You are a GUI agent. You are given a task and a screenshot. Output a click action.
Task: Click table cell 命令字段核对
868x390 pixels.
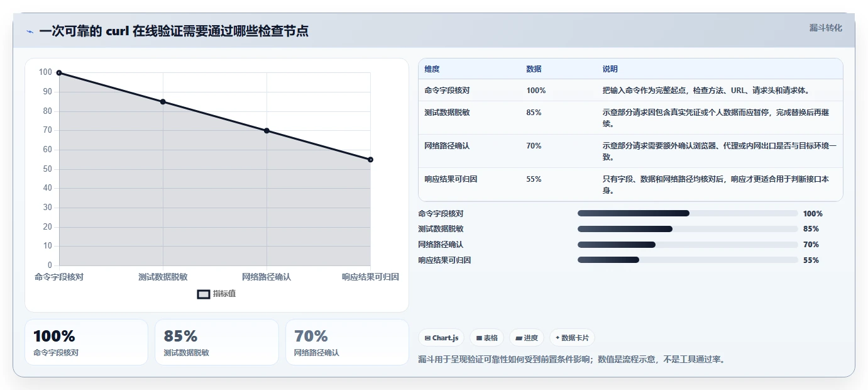(447, 91)
